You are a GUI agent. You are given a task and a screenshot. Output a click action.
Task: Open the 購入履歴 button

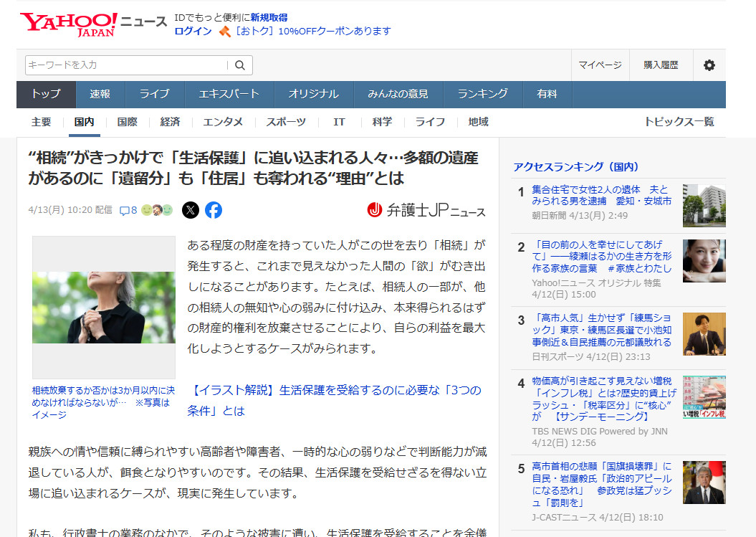[x=660, y=65]
